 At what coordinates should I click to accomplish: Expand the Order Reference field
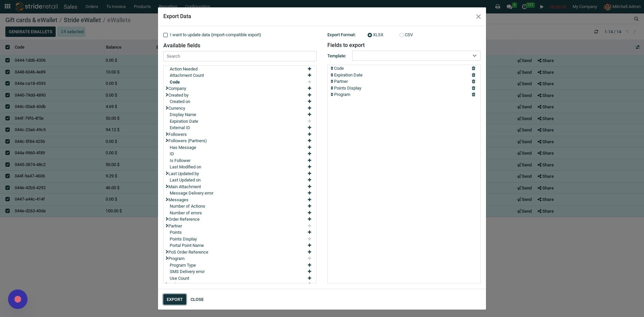coord(167,219)
